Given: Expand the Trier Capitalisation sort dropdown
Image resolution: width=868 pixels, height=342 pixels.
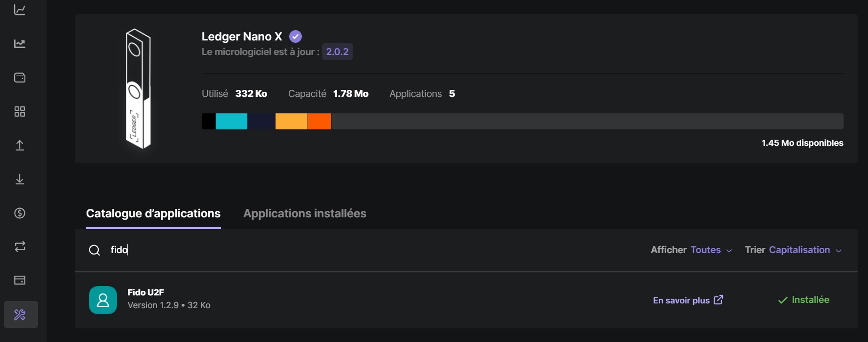Looking at the screenshot, I should click(x=805, y=250).
